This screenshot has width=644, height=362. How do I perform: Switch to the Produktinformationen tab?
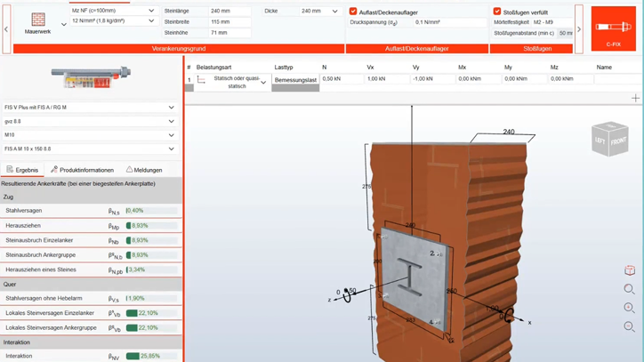82,170
